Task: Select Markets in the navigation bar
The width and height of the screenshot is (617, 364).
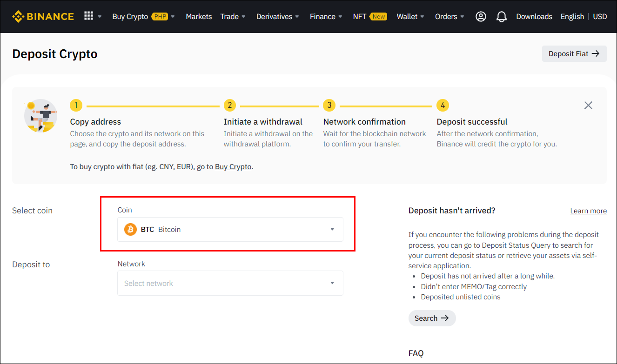Action: point(199,16)
